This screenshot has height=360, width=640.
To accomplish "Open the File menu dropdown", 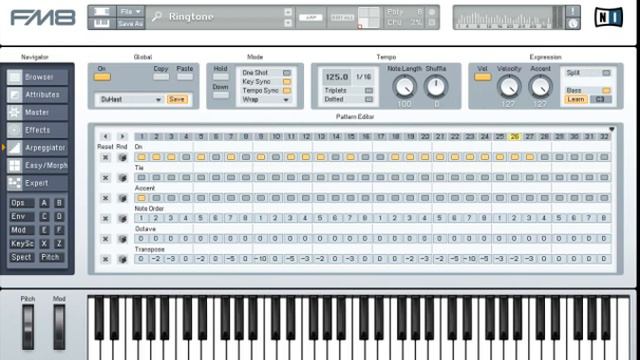I will point(130,11).
